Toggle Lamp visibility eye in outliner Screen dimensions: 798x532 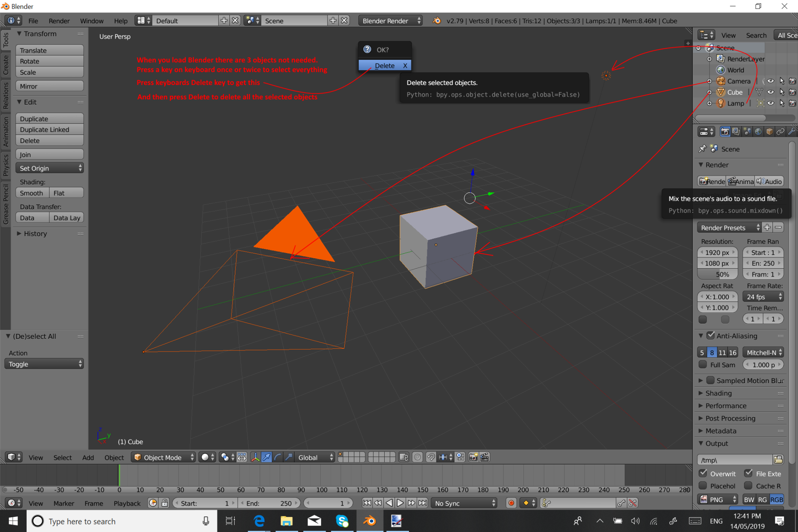[770, 103]
